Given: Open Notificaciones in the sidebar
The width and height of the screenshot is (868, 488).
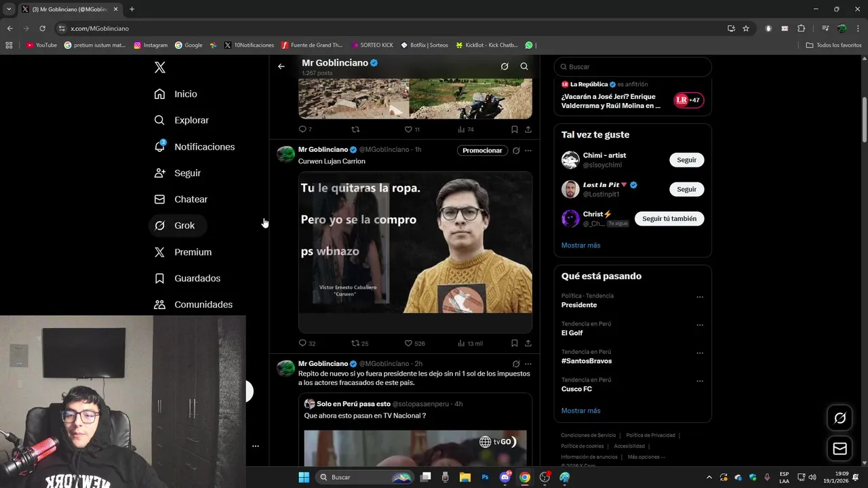Looking at the screenshot, I should pos(195,146).
